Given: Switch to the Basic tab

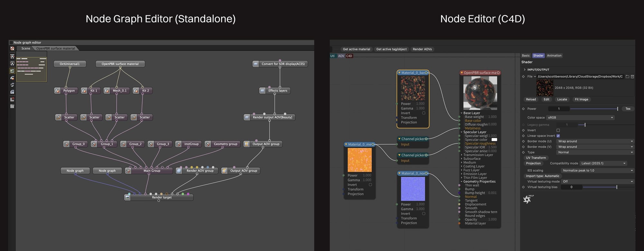Looking at the screenshot, I should [x=526, y=56].
